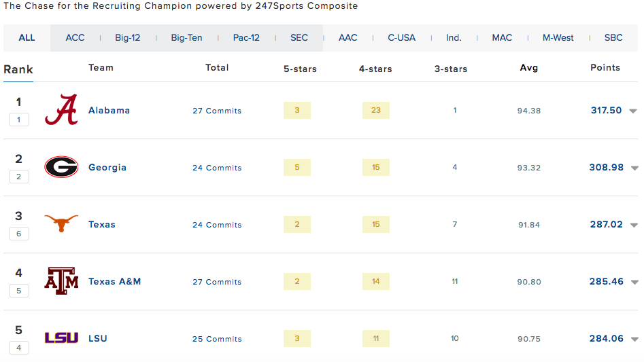Click the Texas A&M logo
Viewport: 644px width, 362px height.
pos(61,280)
